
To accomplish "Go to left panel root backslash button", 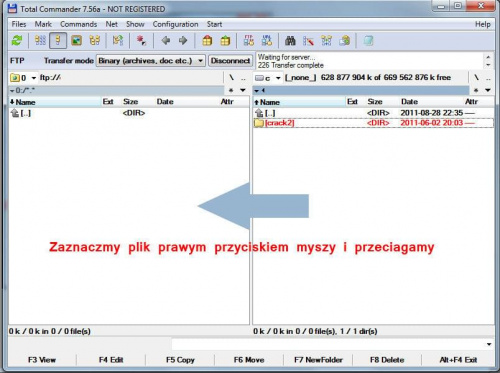I will pos(231,78).
